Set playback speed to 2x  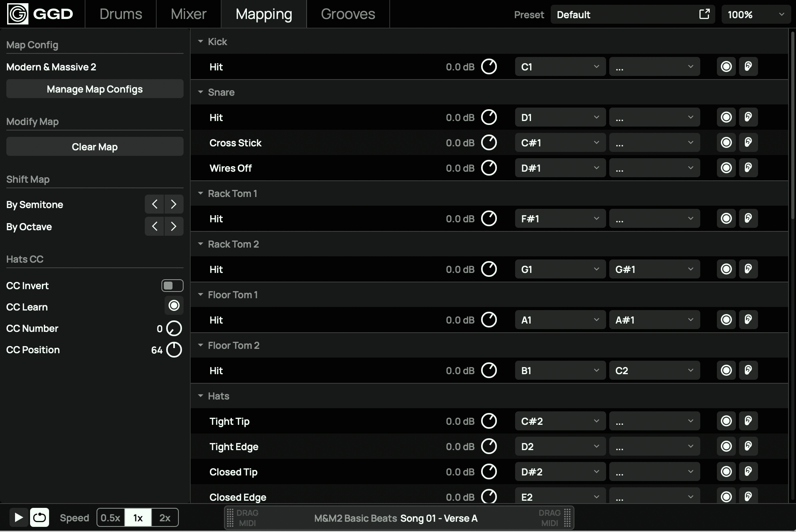(165, 518)
